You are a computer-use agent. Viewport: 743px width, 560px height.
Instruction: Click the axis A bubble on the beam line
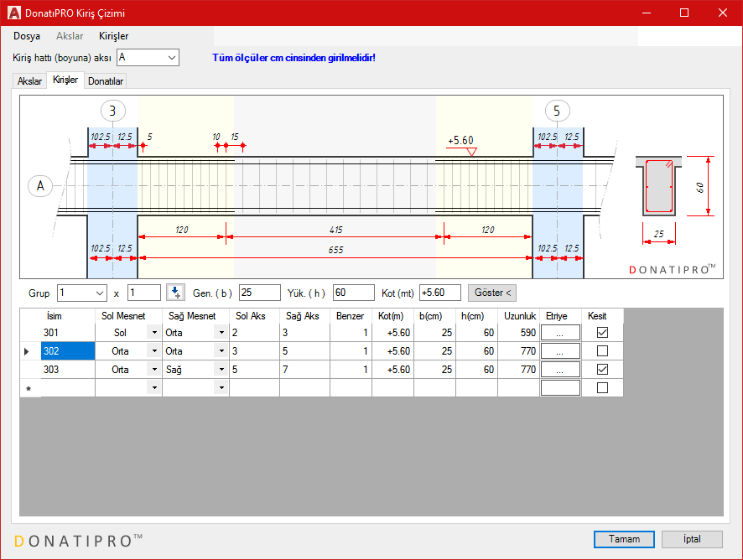[40, 185]
